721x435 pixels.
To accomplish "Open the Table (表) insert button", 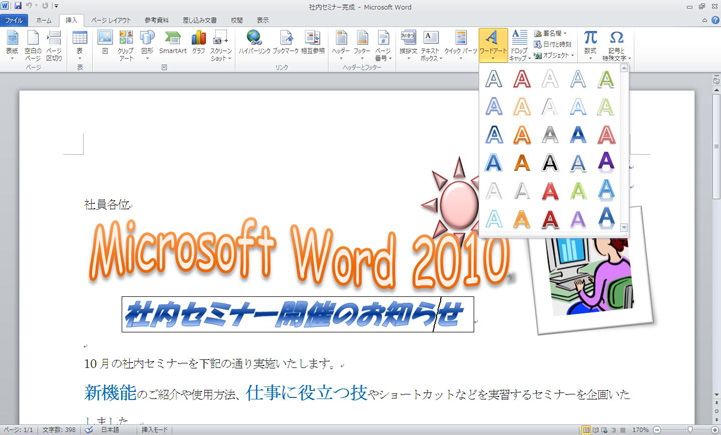I will pos(80,45).
